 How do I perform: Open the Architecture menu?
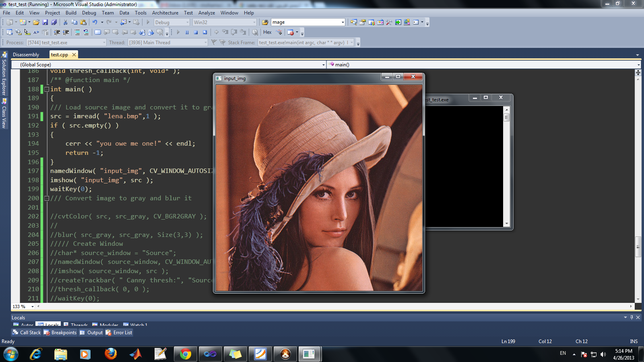pos(165,12)
